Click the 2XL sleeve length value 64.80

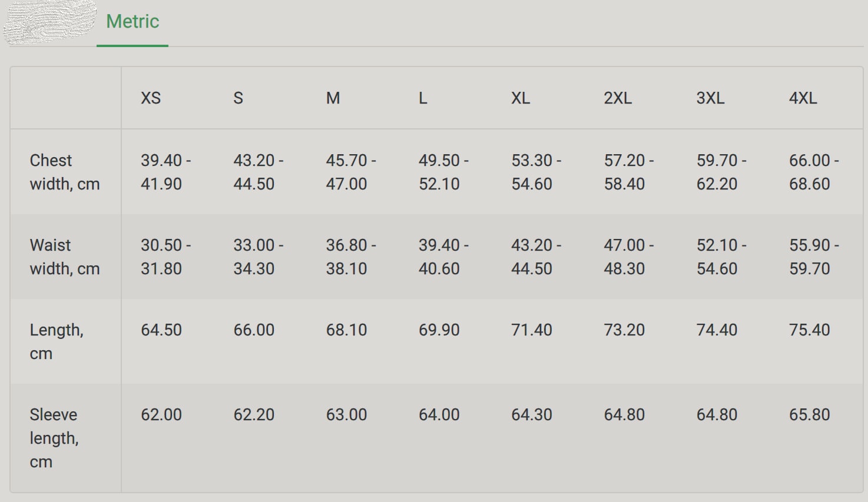[624, 414]
